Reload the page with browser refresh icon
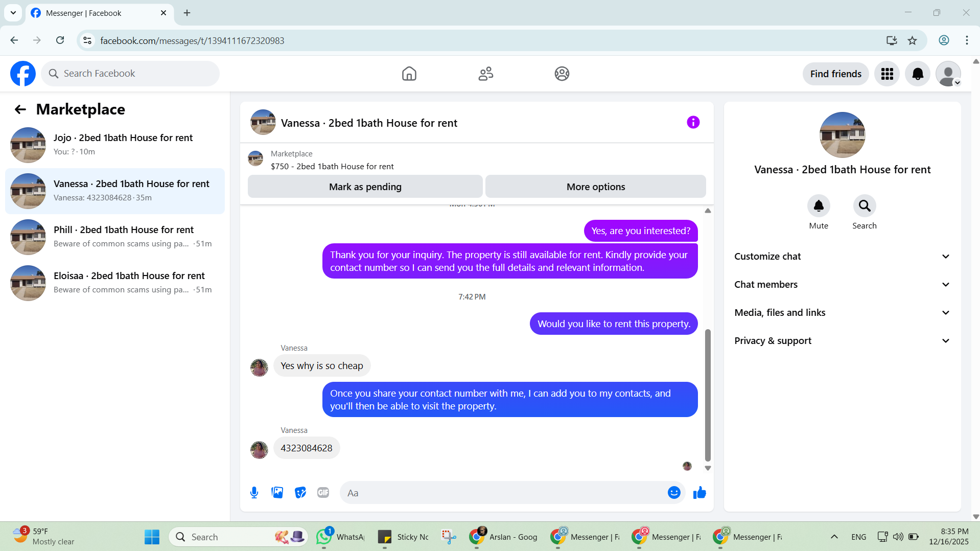Screen dimensions: 980x551 tap(60, 40)
